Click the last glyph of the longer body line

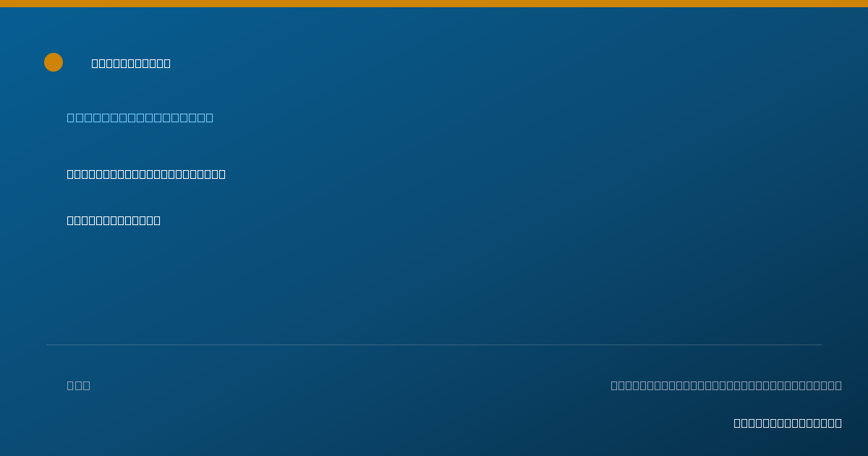point(222,174)
